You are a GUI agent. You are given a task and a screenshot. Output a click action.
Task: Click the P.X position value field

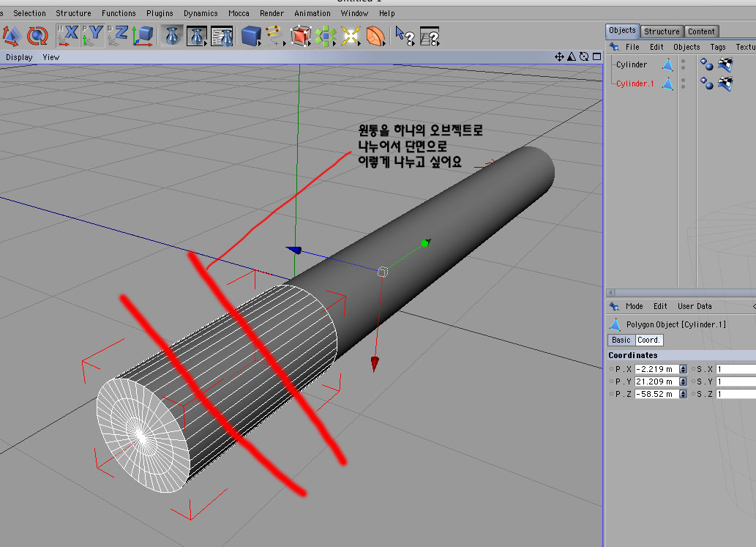point(656,369)
